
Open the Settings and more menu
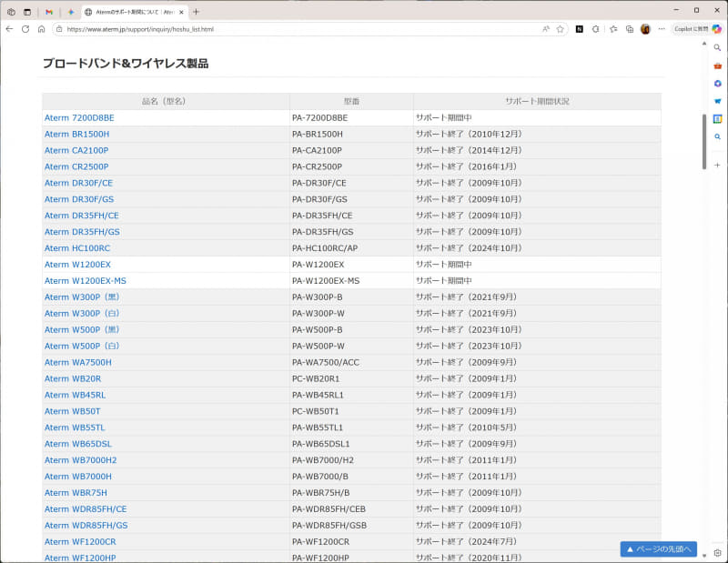(x=661, y=28)
